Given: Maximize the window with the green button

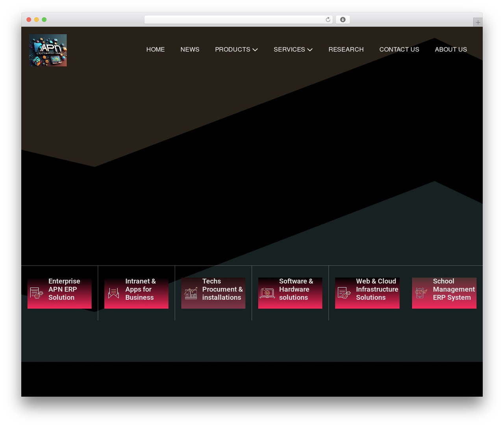Looking at the screenshot, I should 44,20.
